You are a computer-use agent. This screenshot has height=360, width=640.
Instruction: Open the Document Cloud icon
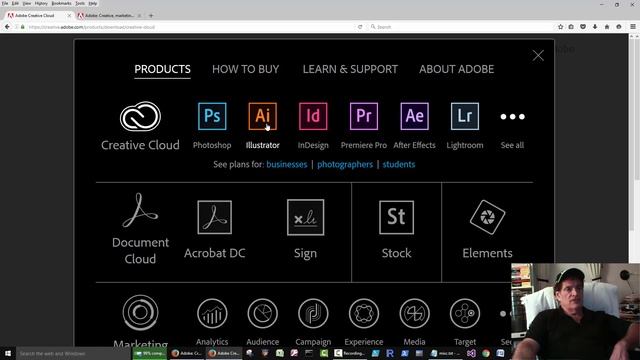(x=140, y=210)
